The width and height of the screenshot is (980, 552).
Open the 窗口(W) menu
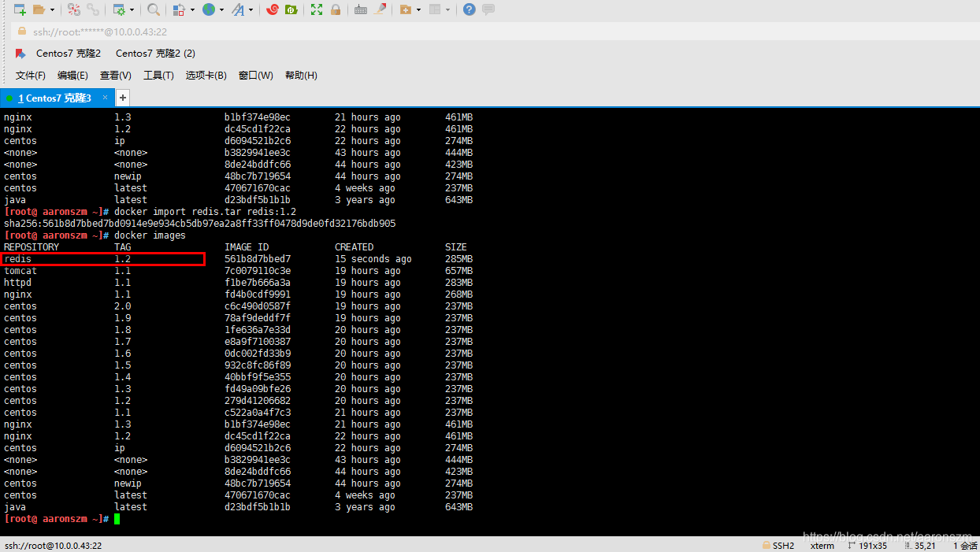point(256,76)
